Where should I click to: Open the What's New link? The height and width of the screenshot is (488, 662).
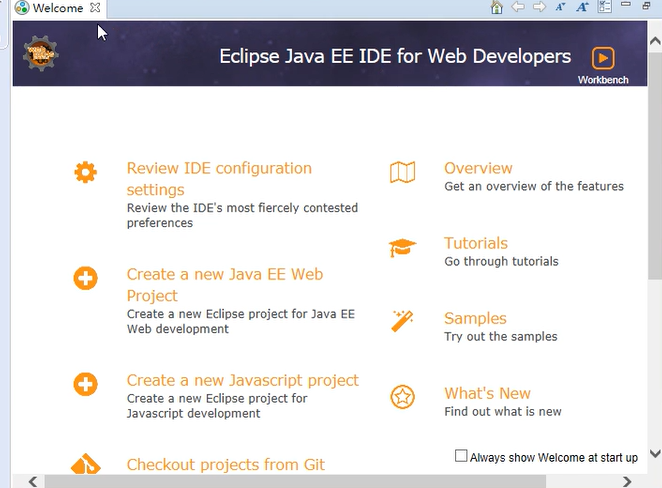pyautogui.click(x=488, y=393)
